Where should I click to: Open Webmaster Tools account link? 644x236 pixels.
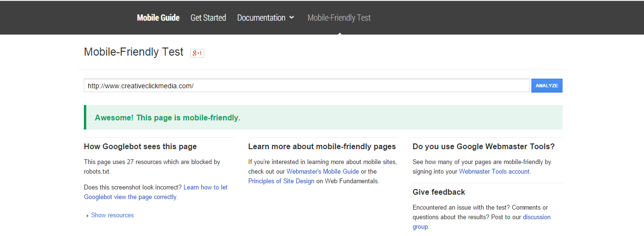[x=494, y=171]
